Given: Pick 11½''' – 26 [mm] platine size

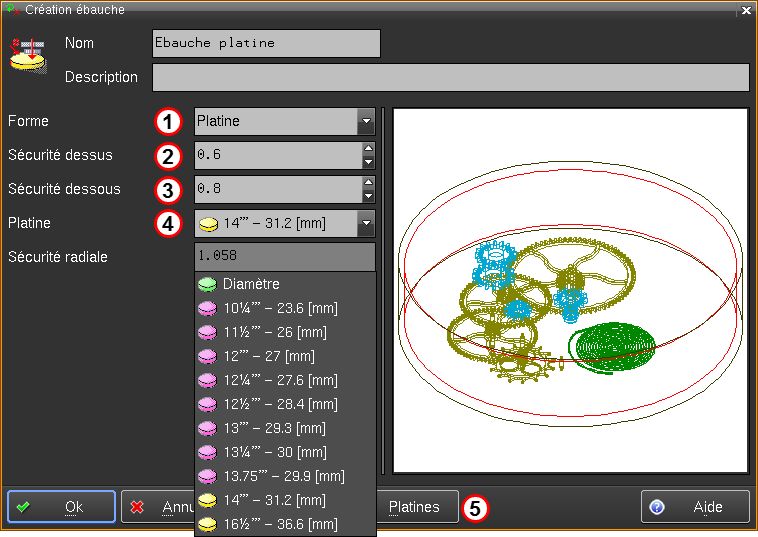Looking at the screenshot, I should (x=275, y=332).
